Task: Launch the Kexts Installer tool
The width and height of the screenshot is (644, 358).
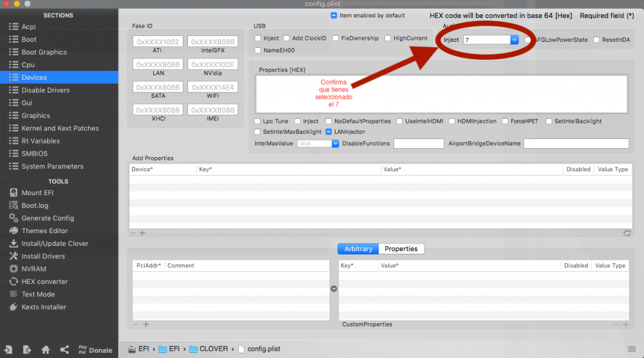Action: tap(38, 307)
